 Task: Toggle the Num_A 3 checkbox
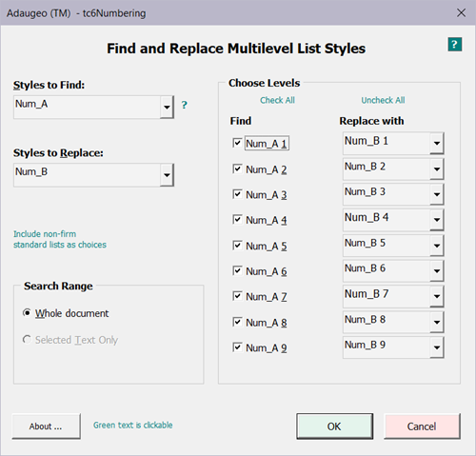(x=237, y=194)
